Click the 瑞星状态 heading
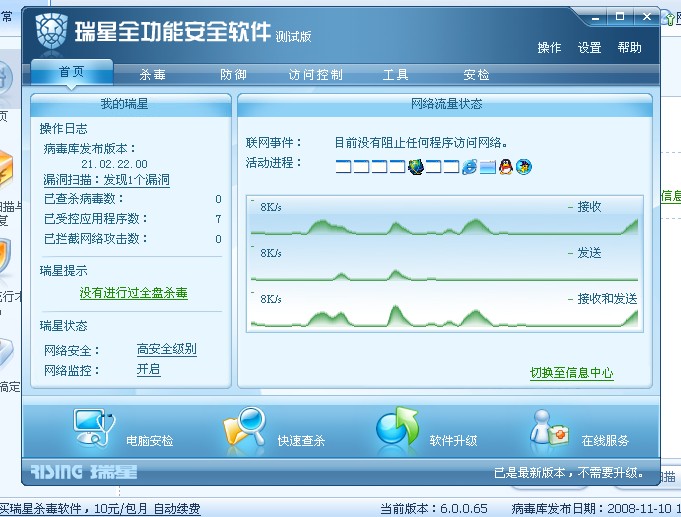681x517 pixels. click(63, 326)
